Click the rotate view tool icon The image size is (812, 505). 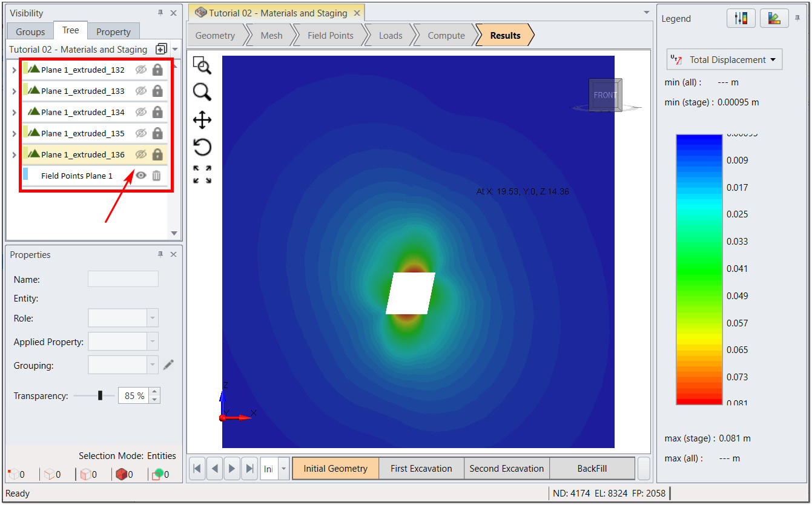pos(202,147)
